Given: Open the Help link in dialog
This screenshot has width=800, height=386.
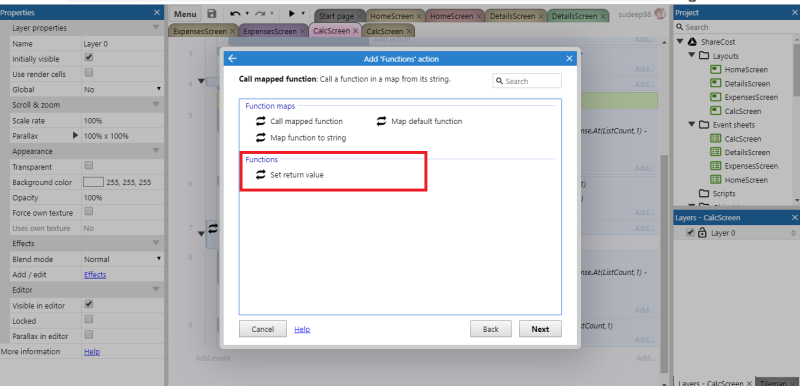Looking at the screenshot, I should (x=302, y=329).
